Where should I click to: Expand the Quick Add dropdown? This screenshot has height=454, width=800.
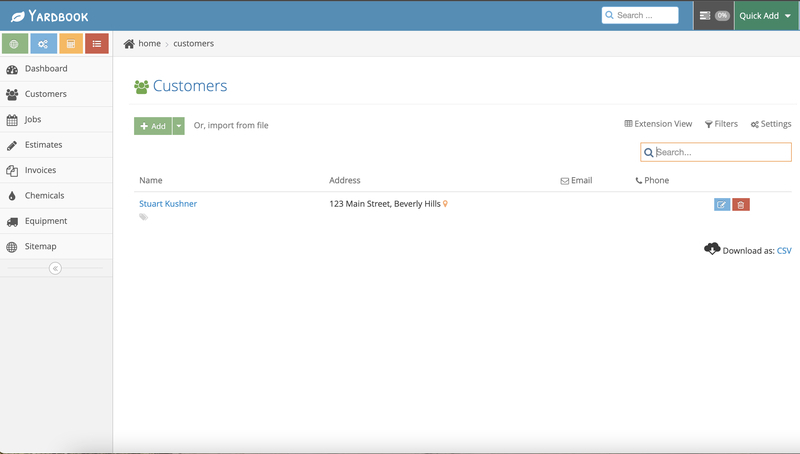click(766, 16)
